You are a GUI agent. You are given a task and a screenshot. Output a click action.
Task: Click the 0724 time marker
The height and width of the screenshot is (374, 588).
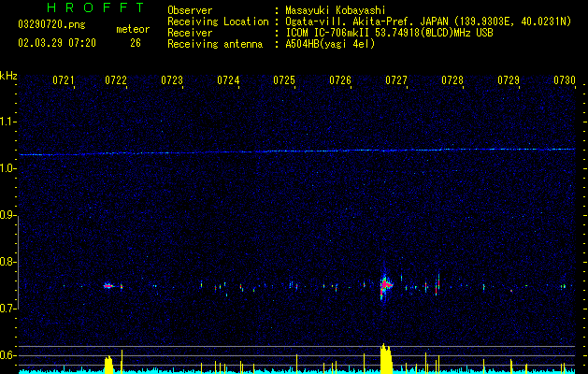pos(228,80)
